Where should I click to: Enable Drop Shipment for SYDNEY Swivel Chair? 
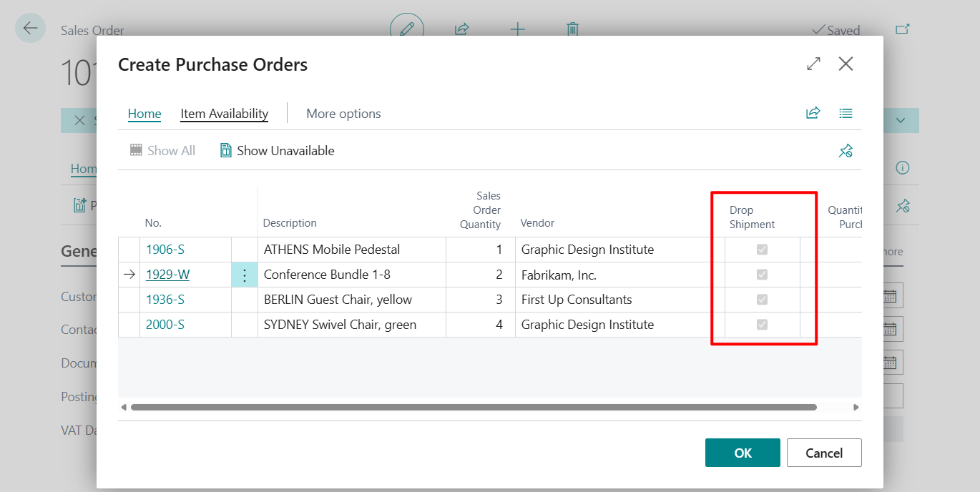point(761,324)
